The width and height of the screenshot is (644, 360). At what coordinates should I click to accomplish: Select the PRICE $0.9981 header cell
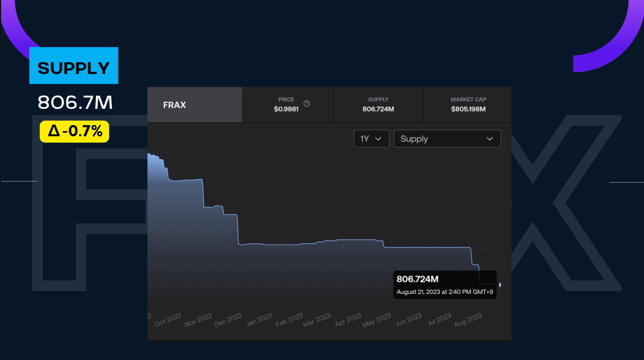[x=287, y=105]
